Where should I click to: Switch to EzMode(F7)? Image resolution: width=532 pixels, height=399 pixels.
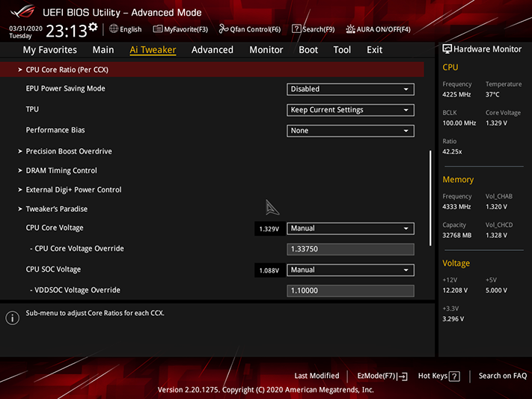[382, 376]
